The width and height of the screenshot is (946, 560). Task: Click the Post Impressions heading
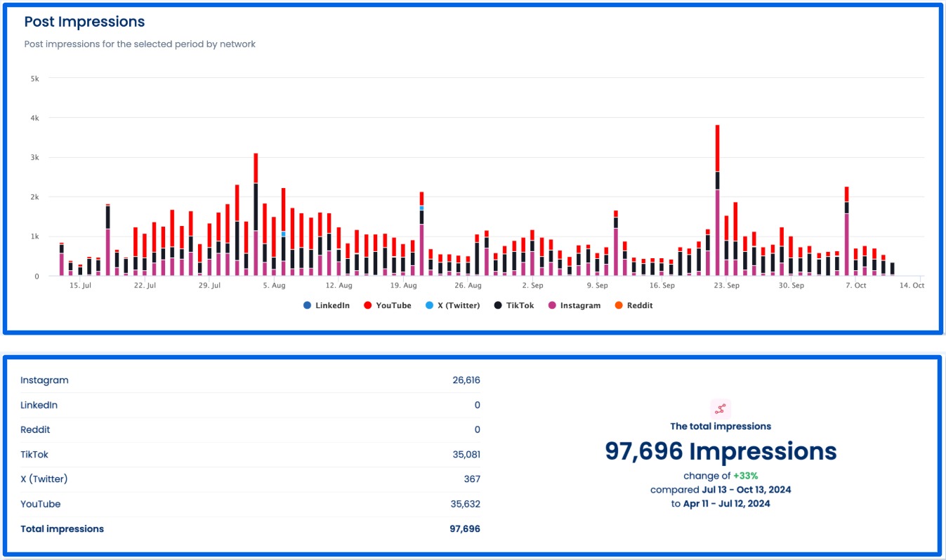(x=84, y=22)
